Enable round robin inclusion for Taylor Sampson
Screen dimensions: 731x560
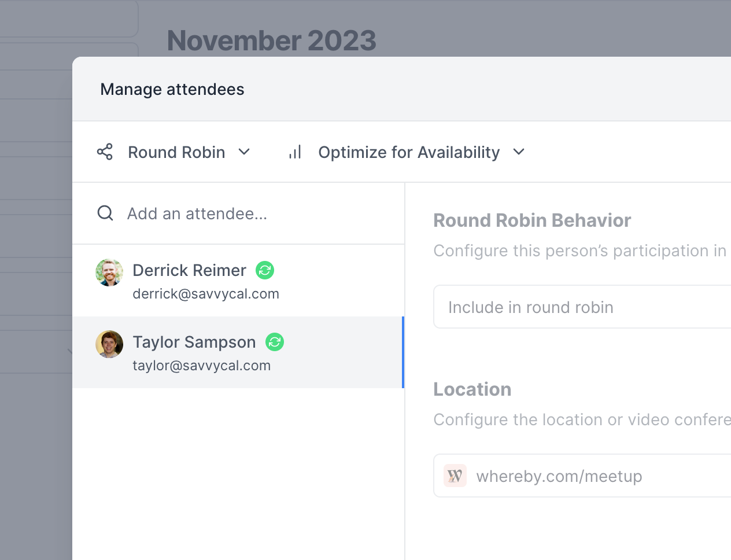coord(530,307)
